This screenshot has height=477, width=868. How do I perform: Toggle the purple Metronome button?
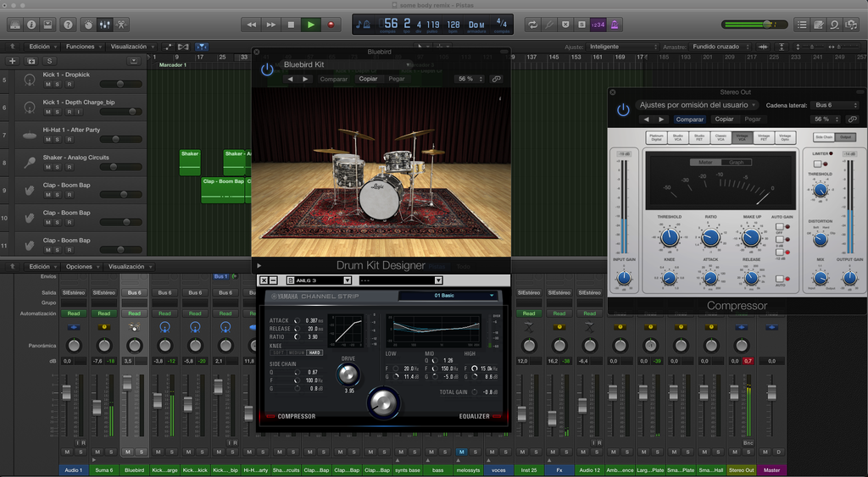coord(615,25)
